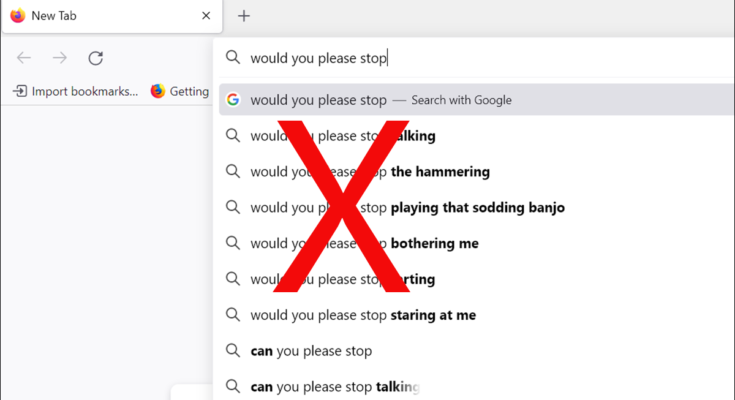The height and width of the screenshot is (400, 735).
Task: Go forward with the forward arrow
Action: click(60, 58)
